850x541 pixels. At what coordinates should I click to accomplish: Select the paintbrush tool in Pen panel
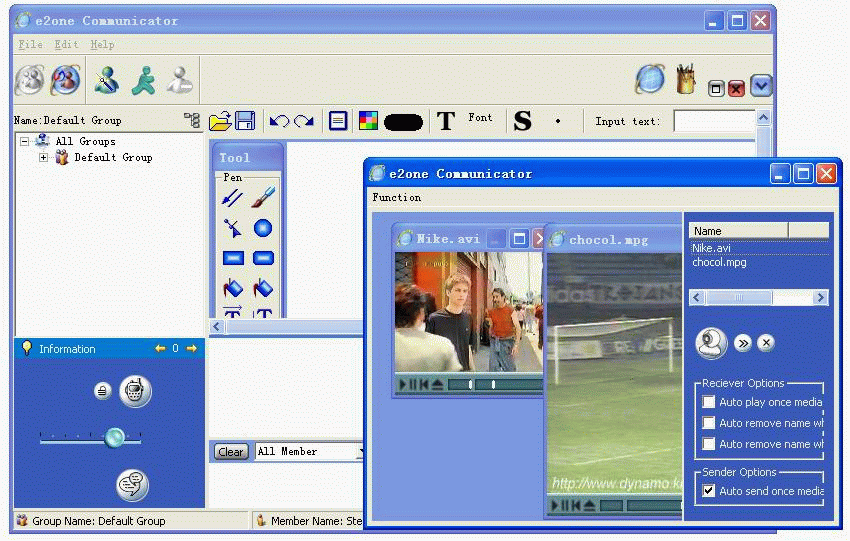tap(263, 199)
